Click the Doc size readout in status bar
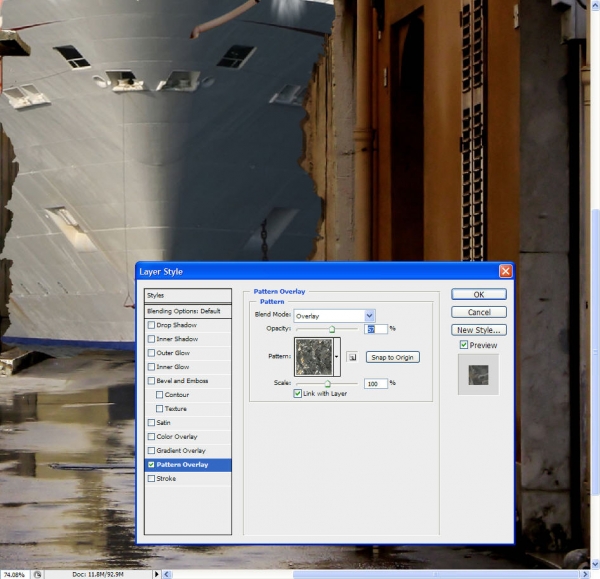This screenshot has width=600, height=579. [98, 574]
